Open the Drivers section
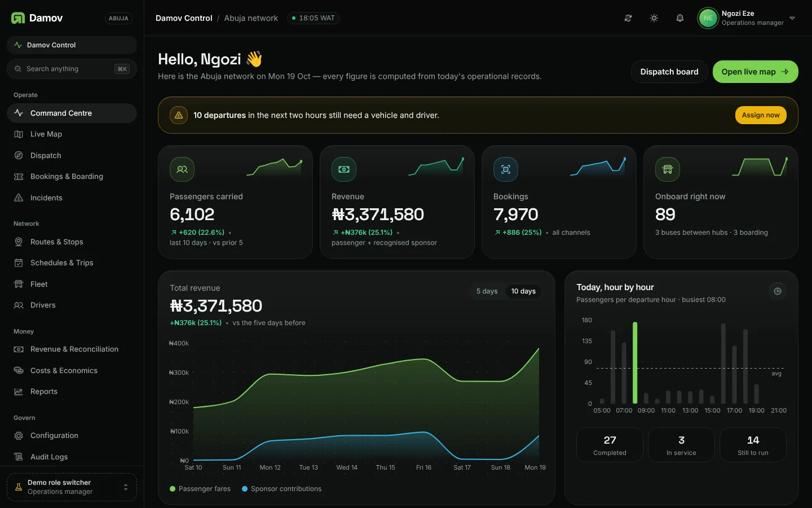Screen dimensions: 812x508 (x=72, y=305)
